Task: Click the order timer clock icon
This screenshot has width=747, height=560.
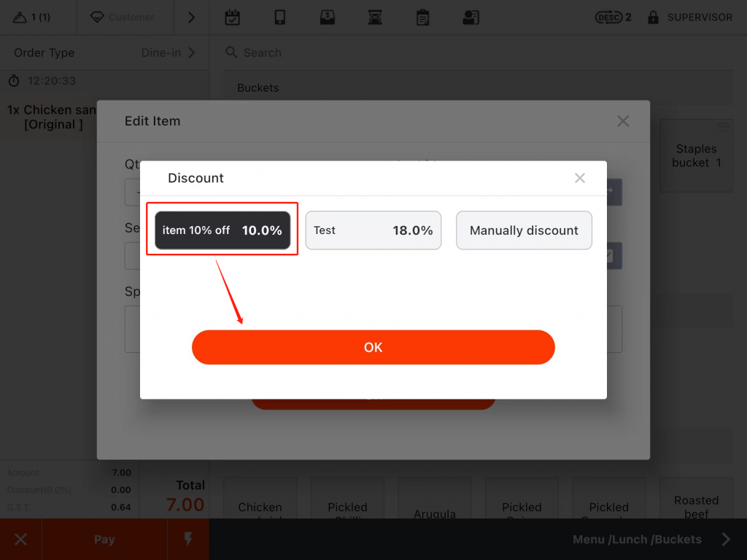Action: point(14,80)
